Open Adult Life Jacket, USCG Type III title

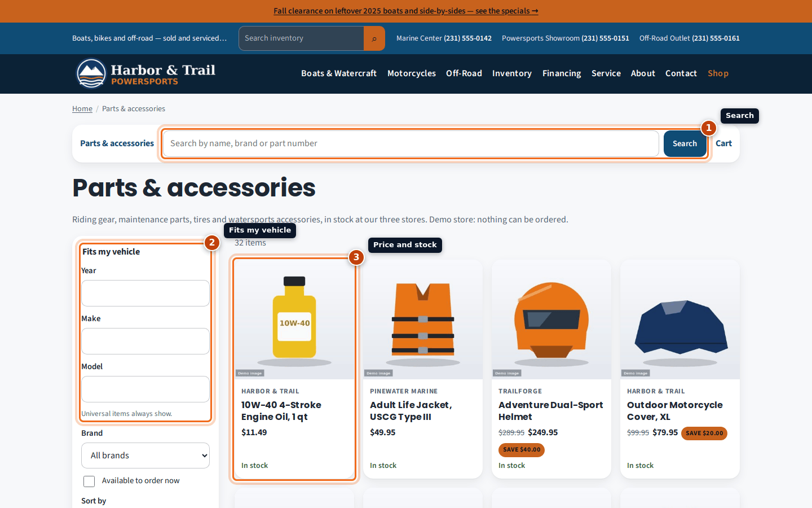point(411,411)
